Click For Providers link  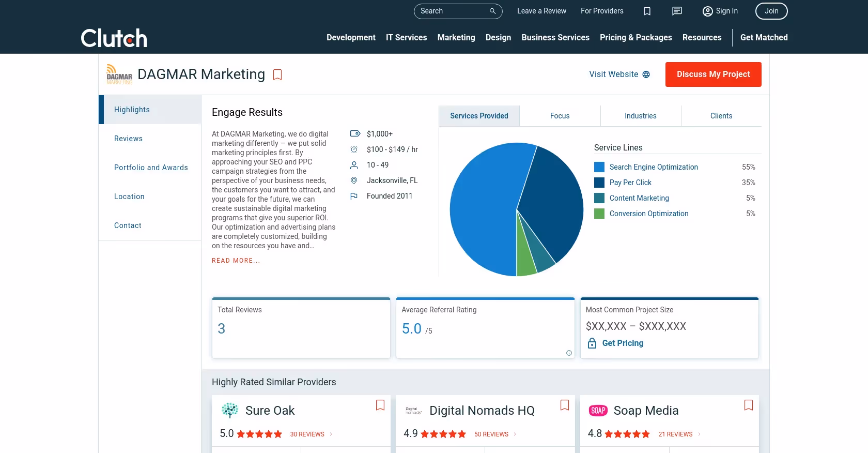[x=602, y=11]
